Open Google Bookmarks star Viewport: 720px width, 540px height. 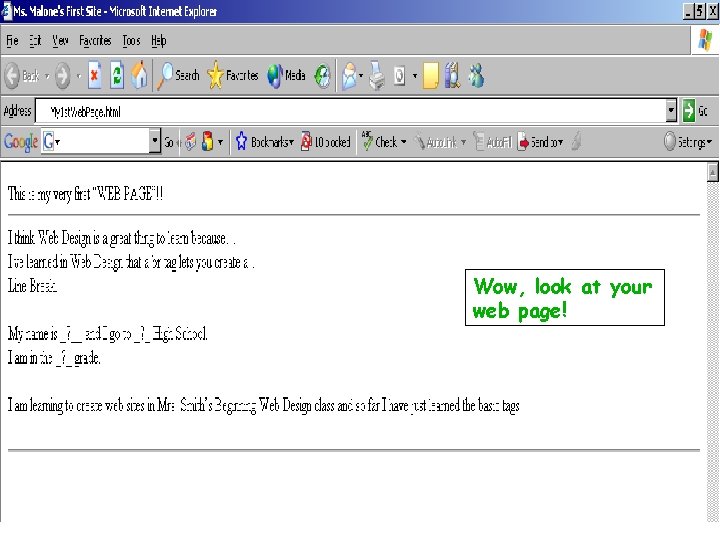coord(265,142)
